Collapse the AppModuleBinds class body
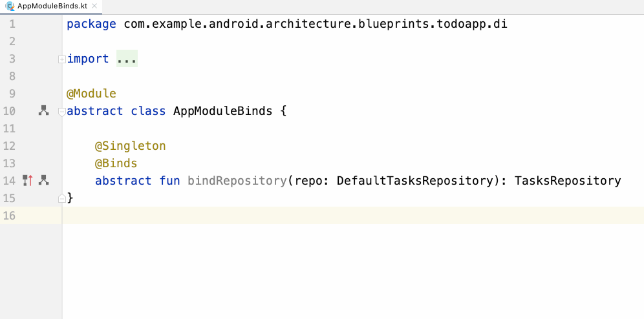Image resolution: width=644 pixels, height=319 pixels. 61,111
